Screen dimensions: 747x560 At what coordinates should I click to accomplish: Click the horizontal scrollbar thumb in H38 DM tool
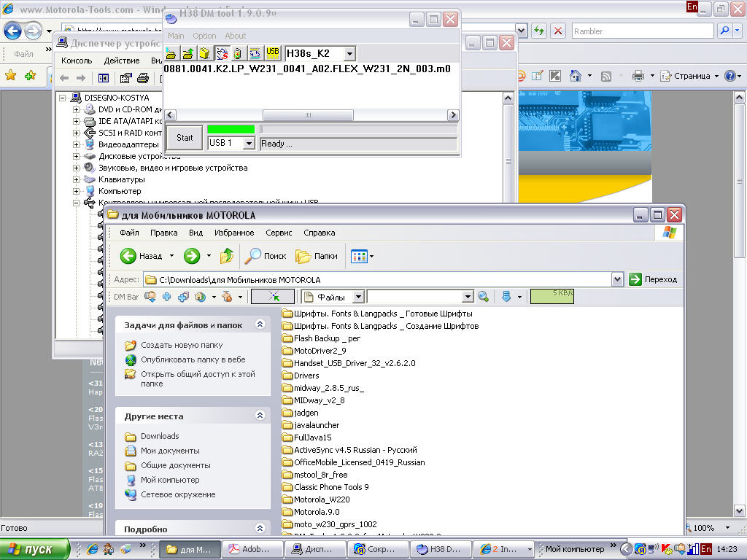click(x=308, y=115)
